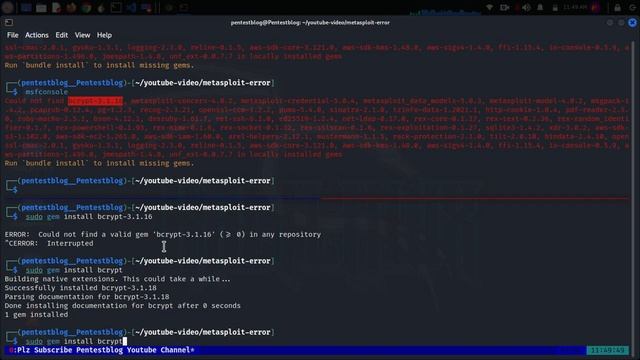This screenshot has width=640, height=360.
Task: Open the Kali applications menu icon
Action: (8, 7)
